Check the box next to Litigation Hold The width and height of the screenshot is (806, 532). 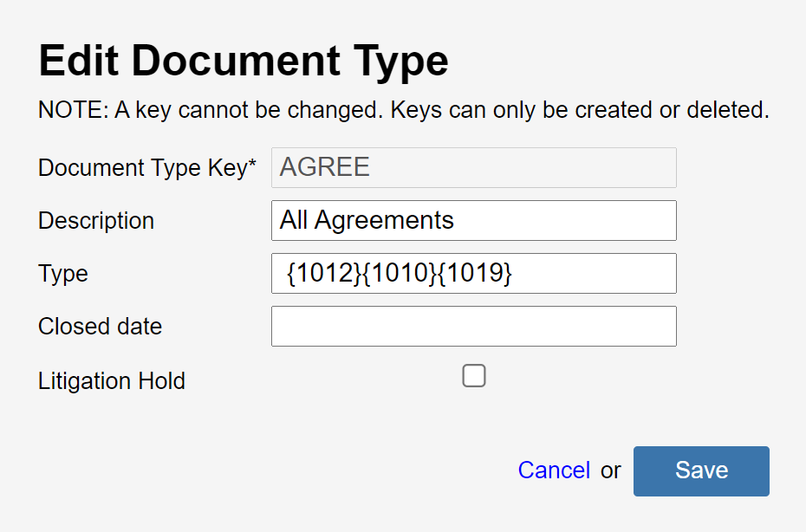[473, 375]
